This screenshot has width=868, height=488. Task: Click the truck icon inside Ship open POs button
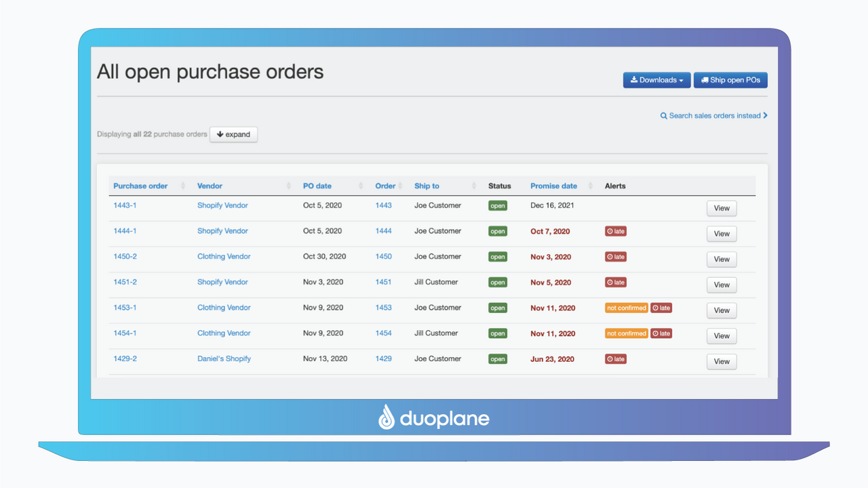[x=705, y=80]
